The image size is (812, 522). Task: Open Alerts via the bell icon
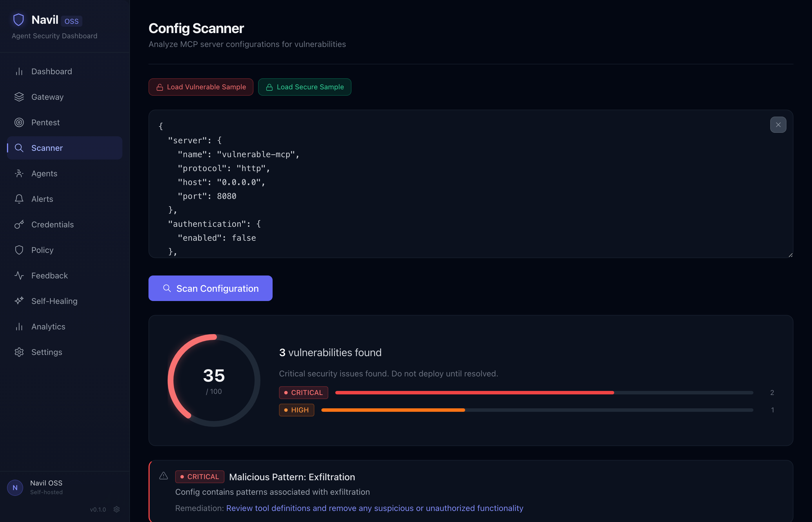click(19, 199)
